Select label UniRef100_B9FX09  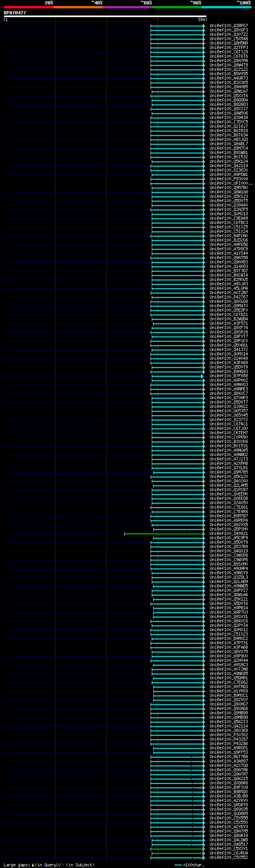click(229, 787)
